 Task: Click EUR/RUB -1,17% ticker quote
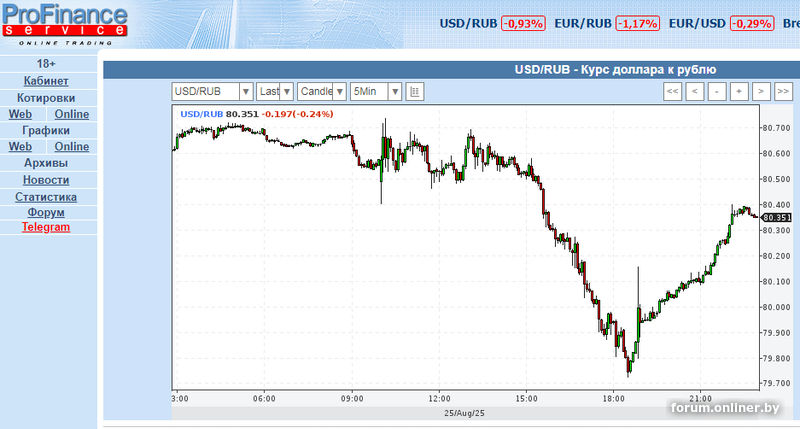click(x=607, y=23)
